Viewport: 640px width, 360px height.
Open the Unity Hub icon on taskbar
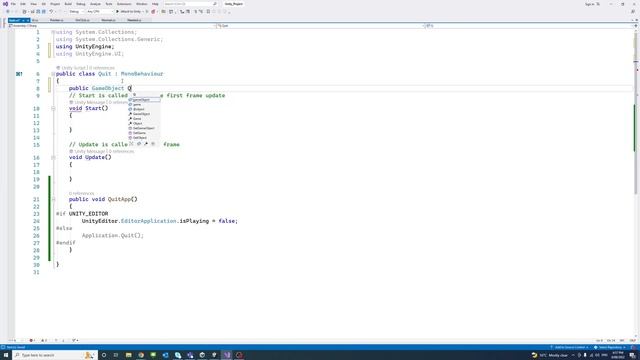[202, 355]
